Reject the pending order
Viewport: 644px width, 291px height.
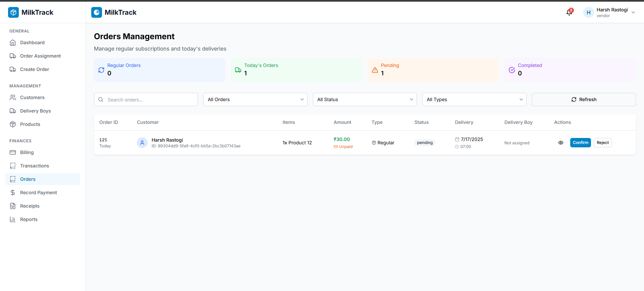tap(602, 143)
